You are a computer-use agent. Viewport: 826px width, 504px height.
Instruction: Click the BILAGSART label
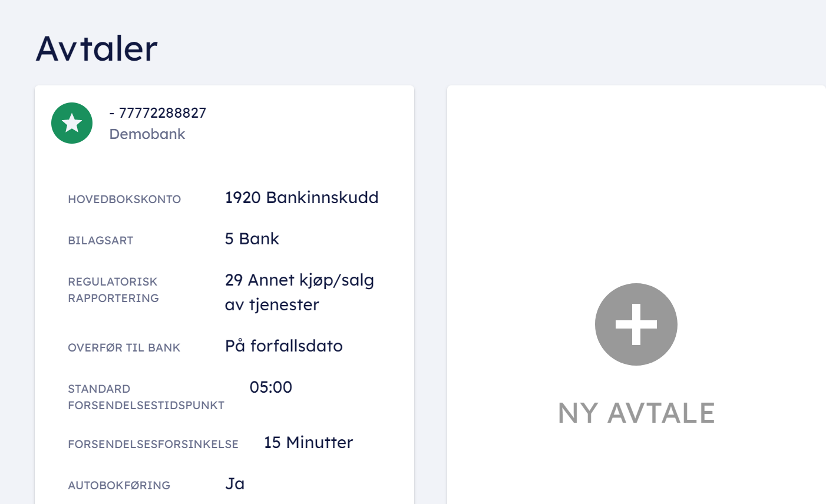click(x=101, y=241)
